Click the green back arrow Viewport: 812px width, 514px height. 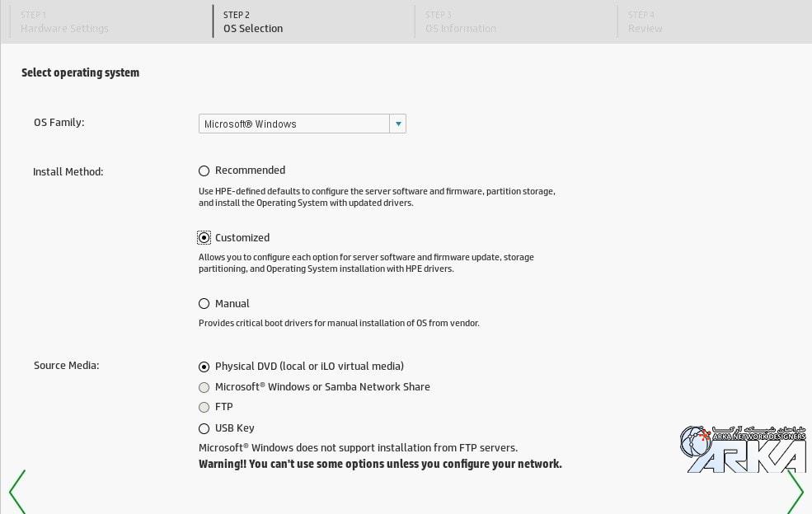16,492
